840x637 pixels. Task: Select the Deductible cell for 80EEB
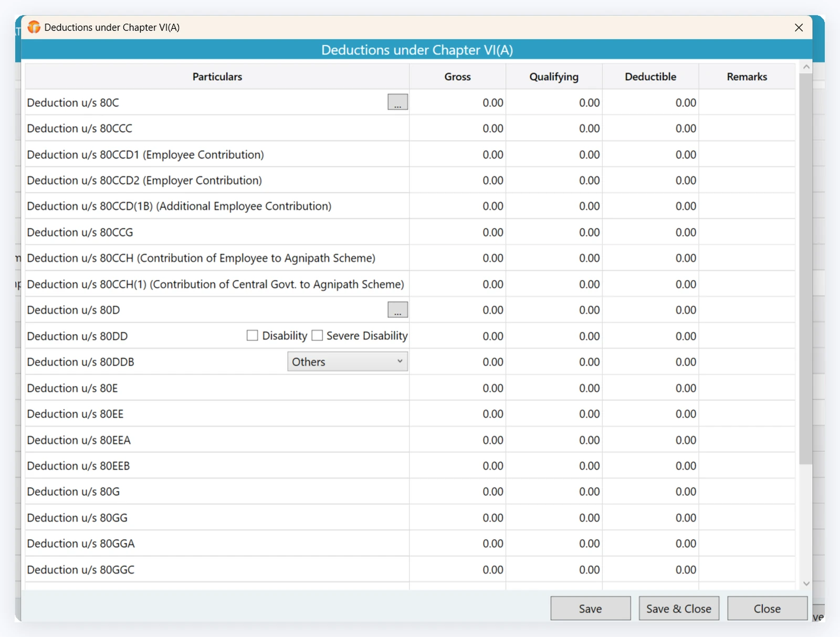pyautogui.click(x=650, y=466)
